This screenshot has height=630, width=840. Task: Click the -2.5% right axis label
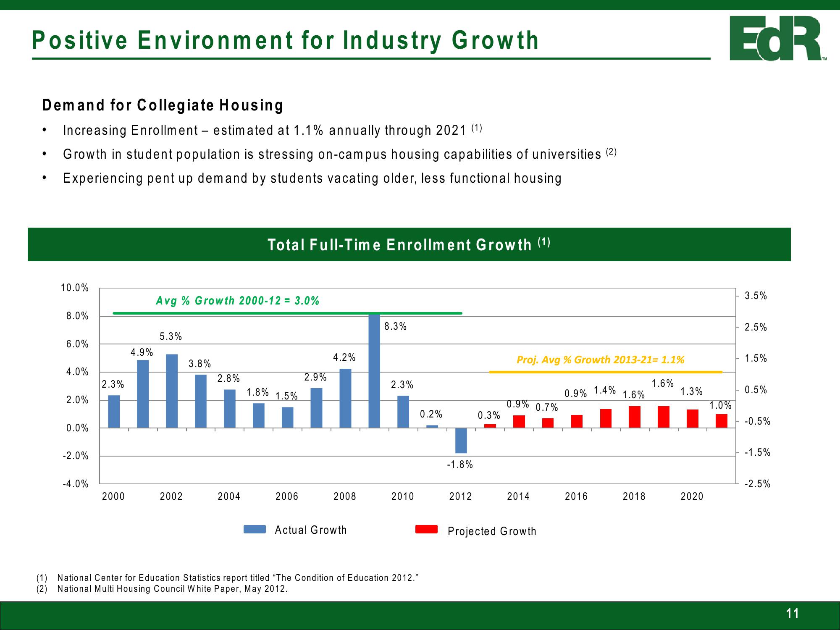[758, 484]
